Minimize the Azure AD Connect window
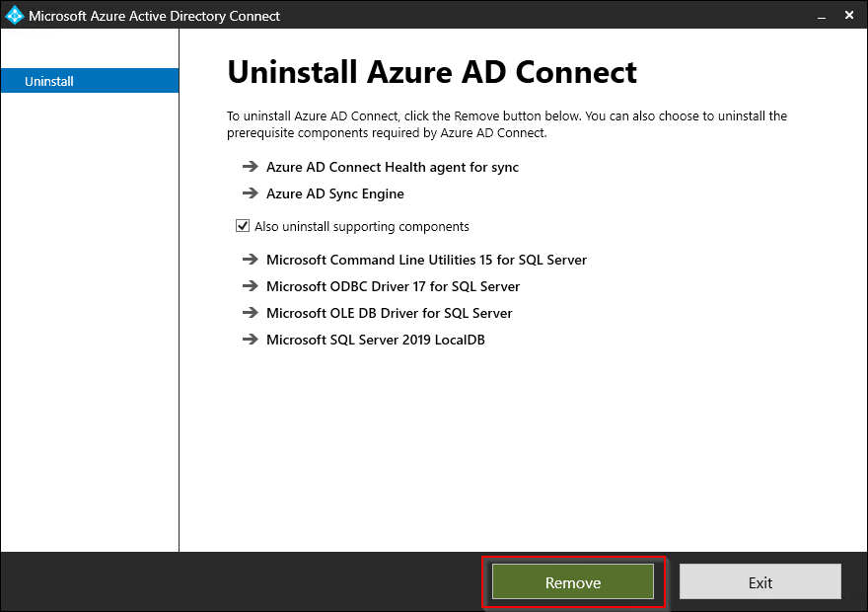This screenshot has width=868, height=612. point(822,17)
